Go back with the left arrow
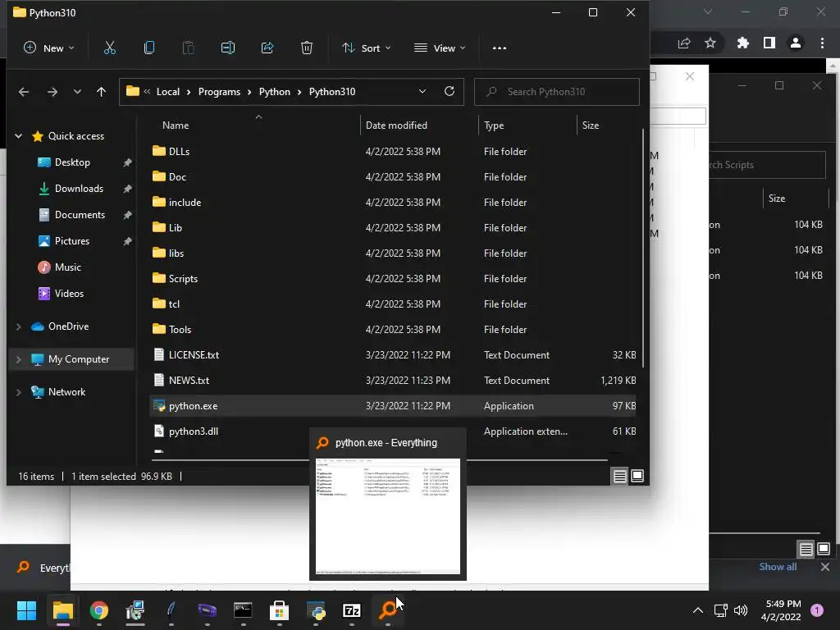Screen dimensions: 840x630 (x=24, y=92)
